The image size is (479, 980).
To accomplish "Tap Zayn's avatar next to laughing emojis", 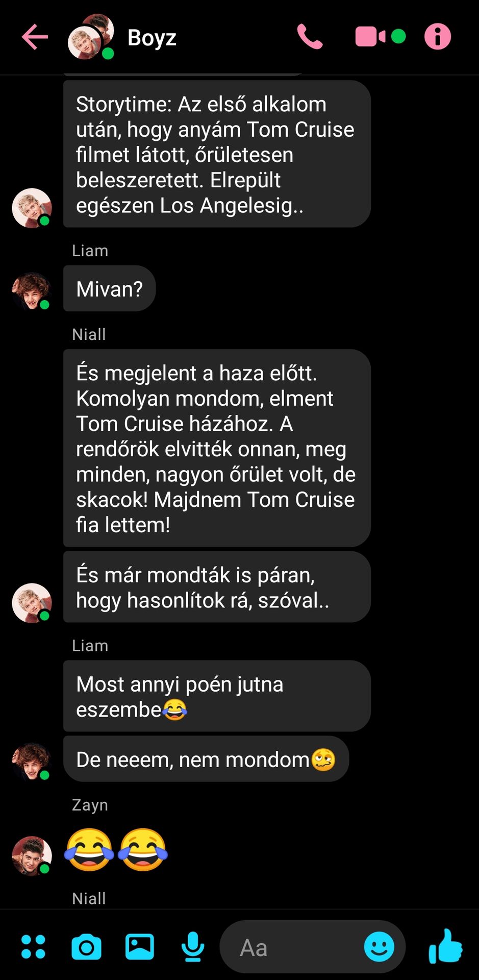I will pyautogui.click(x=32, y=855).
